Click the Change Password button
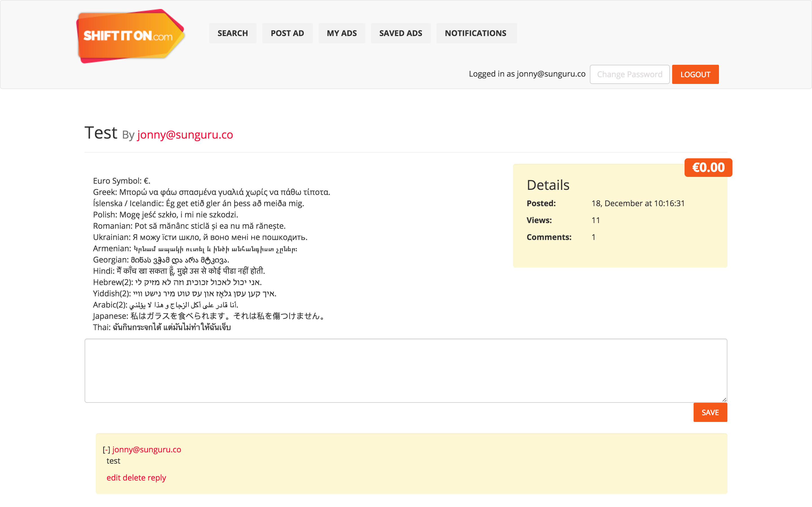 [630, 74]
